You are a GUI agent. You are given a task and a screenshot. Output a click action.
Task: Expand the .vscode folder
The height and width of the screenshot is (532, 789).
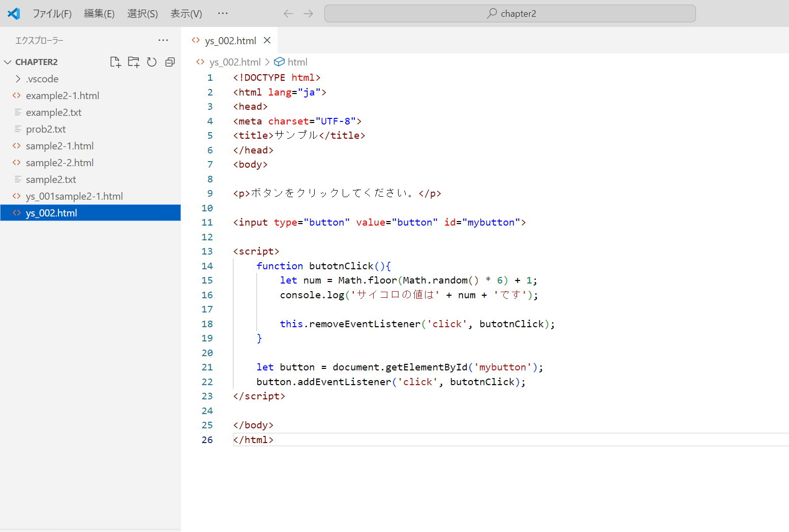[x=90, y=79]
